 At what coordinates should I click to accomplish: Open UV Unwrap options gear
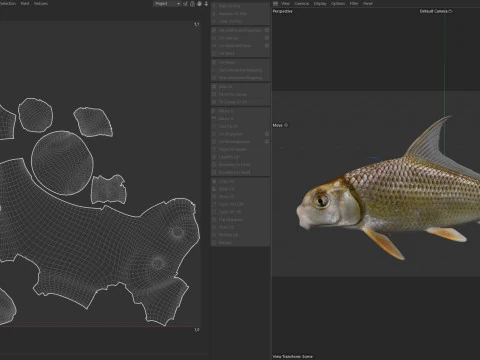click(x=267, y=38)
